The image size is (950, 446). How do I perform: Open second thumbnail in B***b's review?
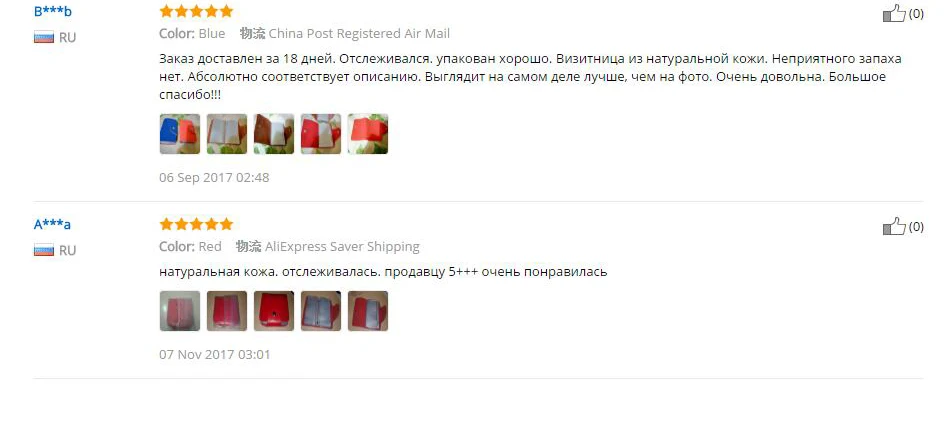(227, 134)
